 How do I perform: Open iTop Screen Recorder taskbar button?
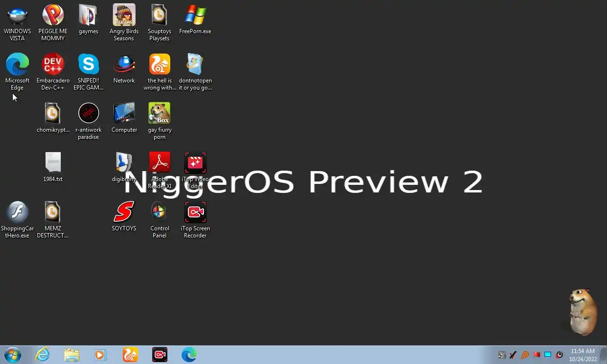click(159, 355)
